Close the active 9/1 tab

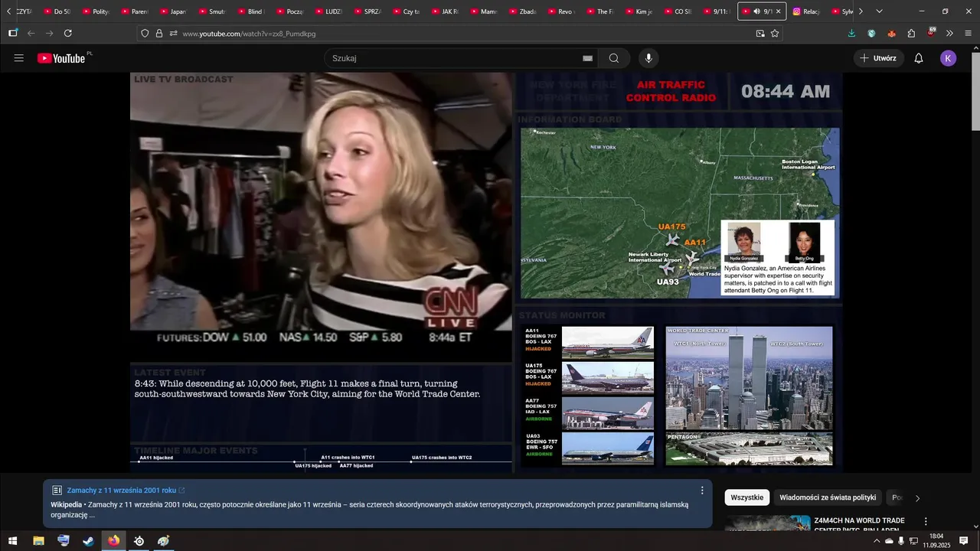pos(779,11)
